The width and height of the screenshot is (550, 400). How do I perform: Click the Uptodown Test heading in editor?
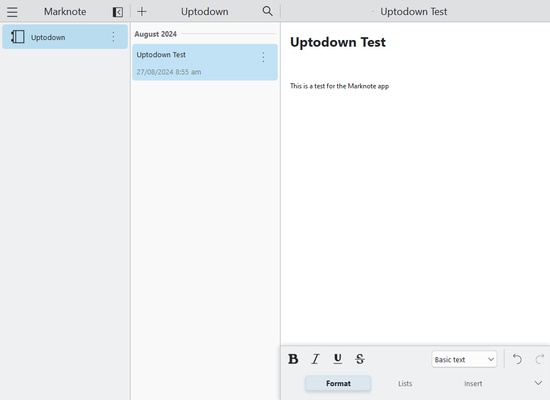pyautogui.click(x=338, y=42)
